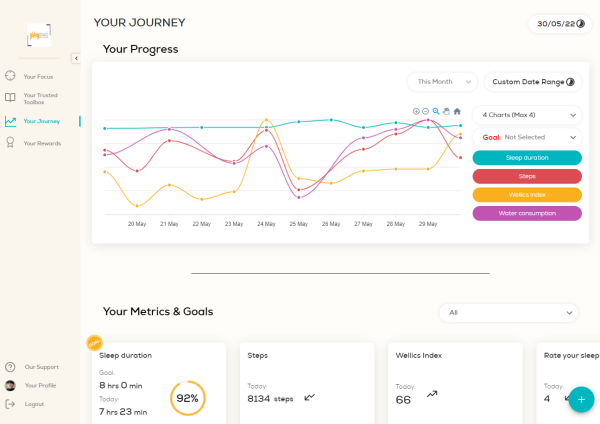Toggle Sleep duration chart series
Image resolution: width=600 pixels, height=424 pixels.
click(x=526, y=158)
